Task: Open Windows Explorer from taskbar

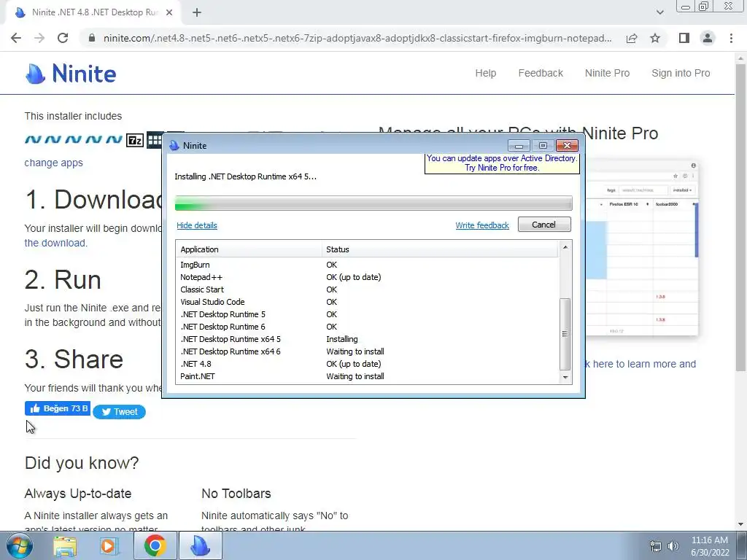Action: (65, 545)
